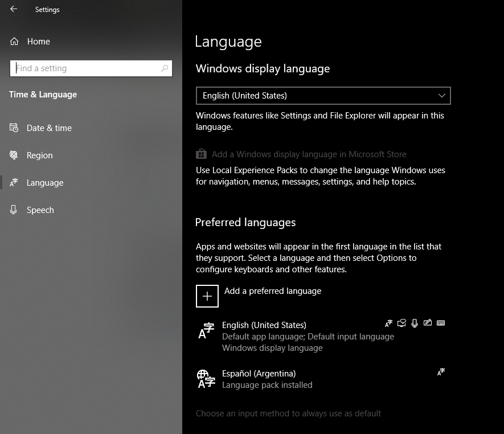This screenshot has width=504, height=434.
Task: Click Add a preferred language label
Action: (x=273, y=291)
